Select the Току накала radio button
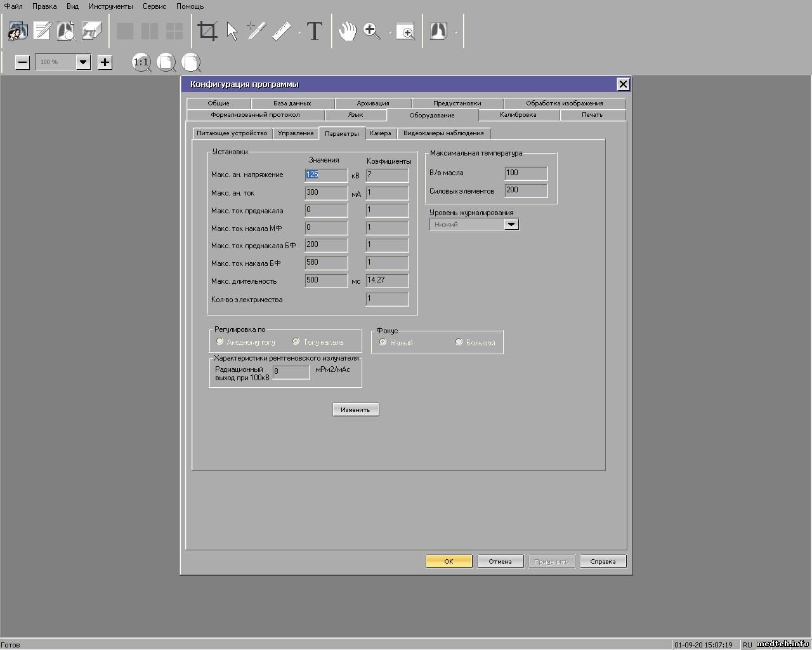Screen dimensions: 812x650 296,342
